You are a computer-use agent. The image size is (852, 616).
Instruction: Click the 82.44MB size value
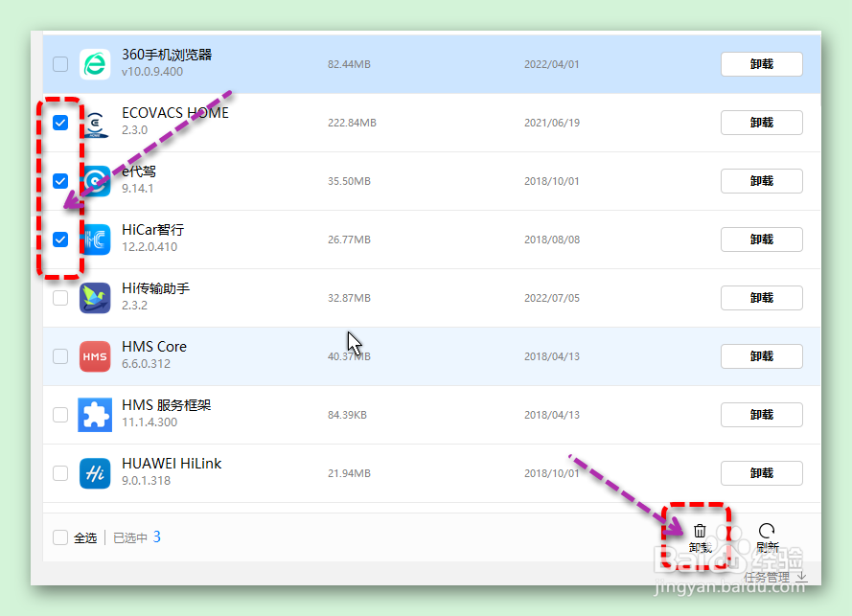[x=349, y=64]
